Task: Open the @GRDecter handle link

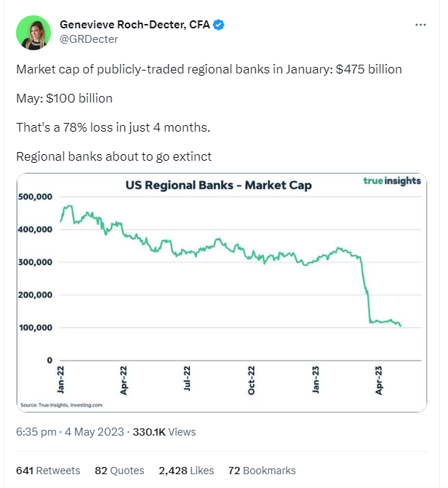Action: click(89, 39)
